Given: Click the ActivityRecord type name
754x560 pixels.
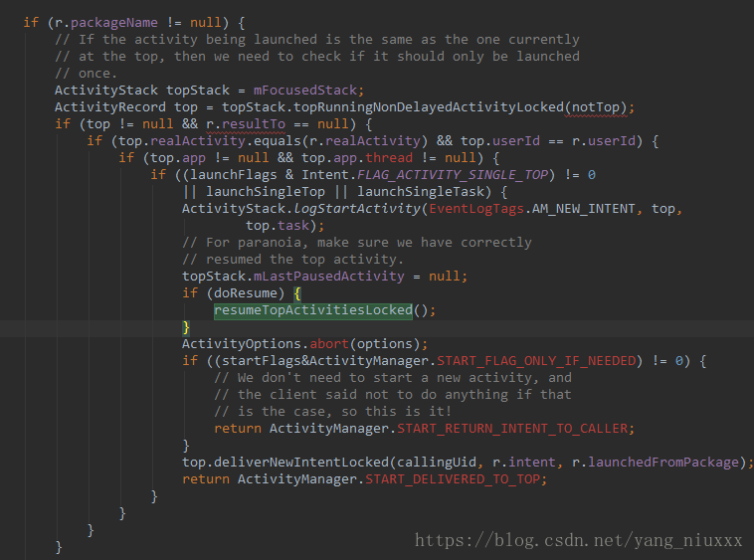Looking at the screenshot, I should click(110, 107).
